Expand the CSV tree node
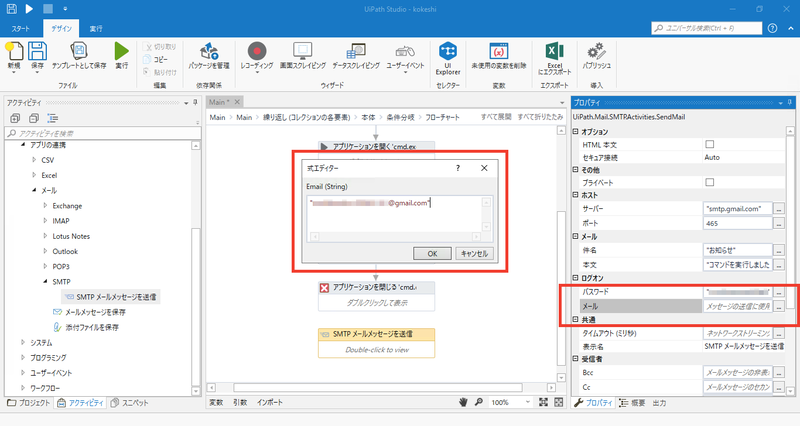 coord(34,160)
